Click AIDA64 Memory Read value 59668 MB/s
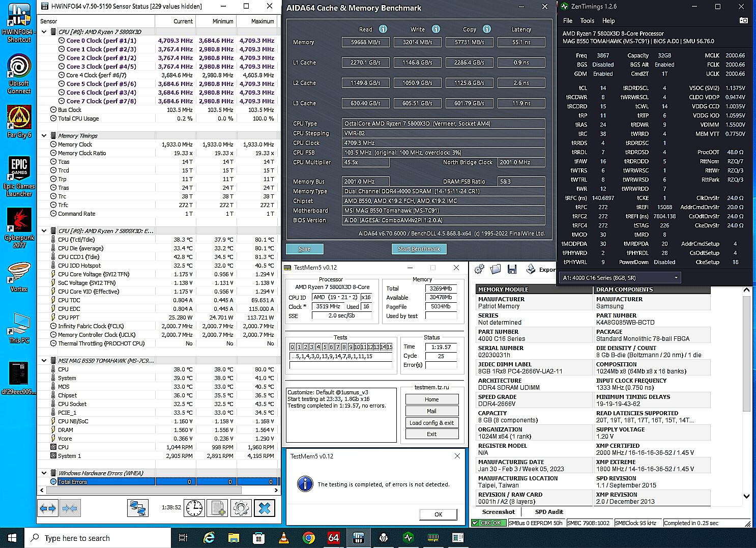 pos(366,42)
